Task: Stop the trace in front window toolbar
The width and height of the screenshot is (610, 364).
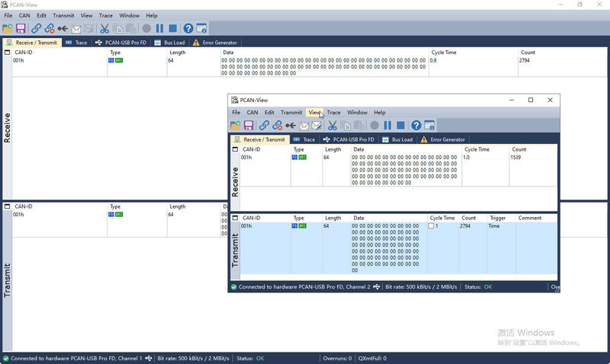Action: coord(401,125)
